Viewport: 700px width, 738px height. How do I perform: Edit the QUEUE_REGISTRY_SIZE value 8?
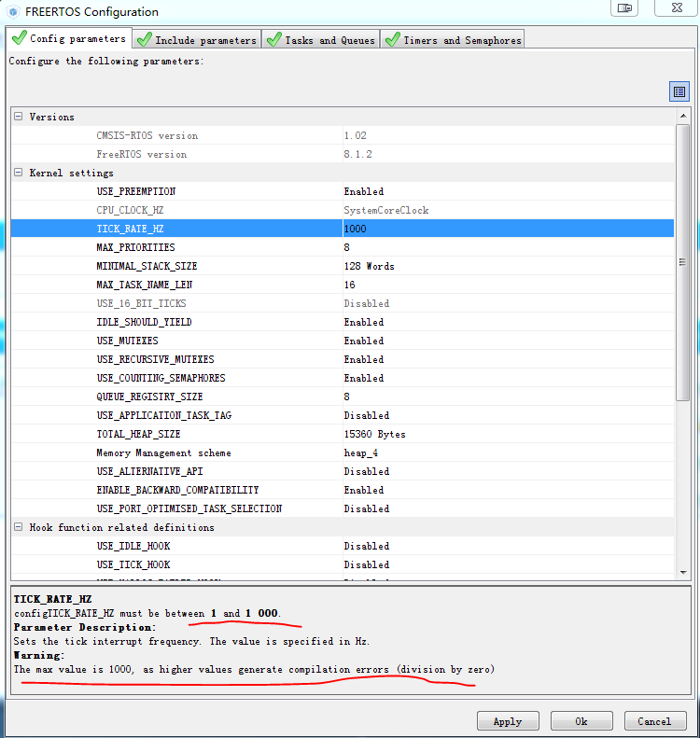coord(509,397)
